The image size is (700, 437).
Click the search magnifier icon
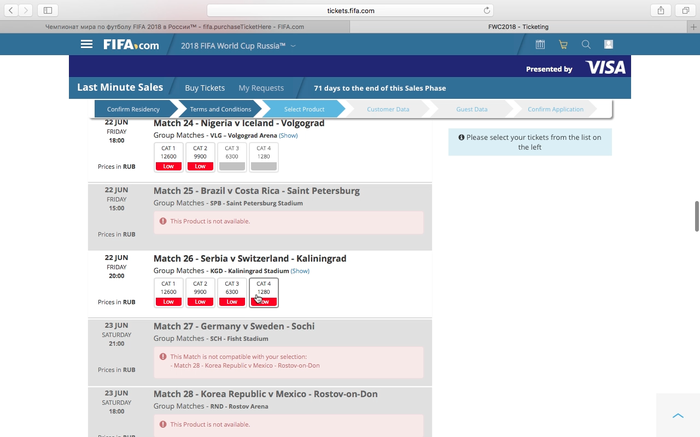click(586, 45)
